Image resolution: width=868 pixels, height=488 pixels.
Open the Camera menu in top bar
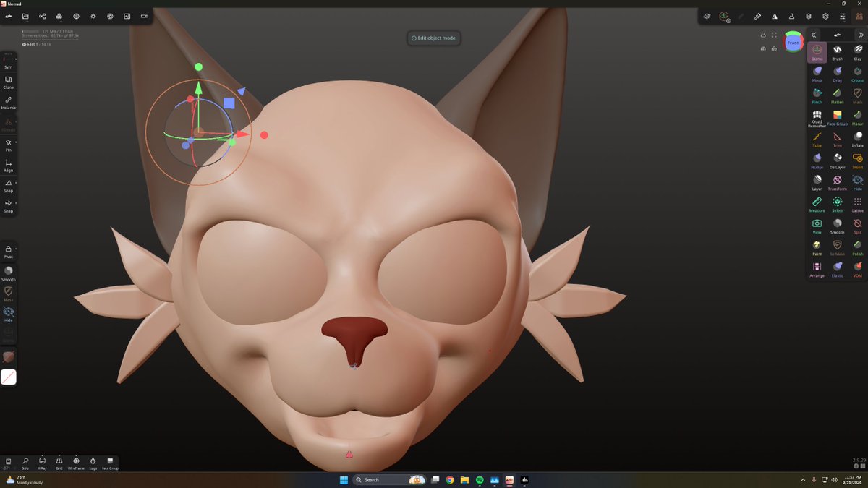[144, 16]
